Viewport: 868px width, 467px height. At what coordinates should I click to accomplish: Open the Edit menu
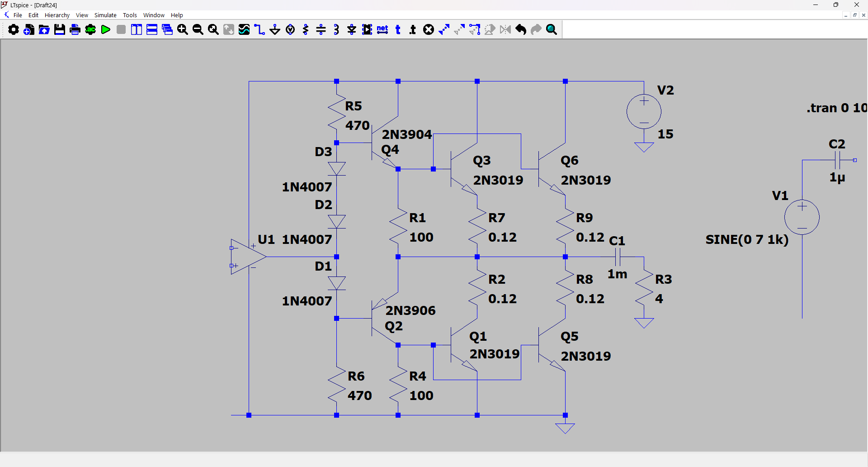click(33, 15)
